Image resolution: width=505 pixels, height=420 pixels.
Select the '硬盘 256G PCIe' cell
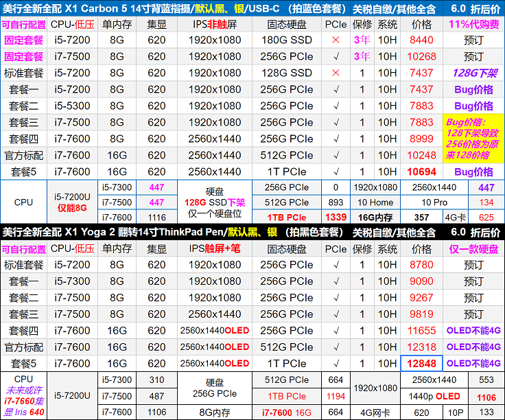click(x=215, y=388)
